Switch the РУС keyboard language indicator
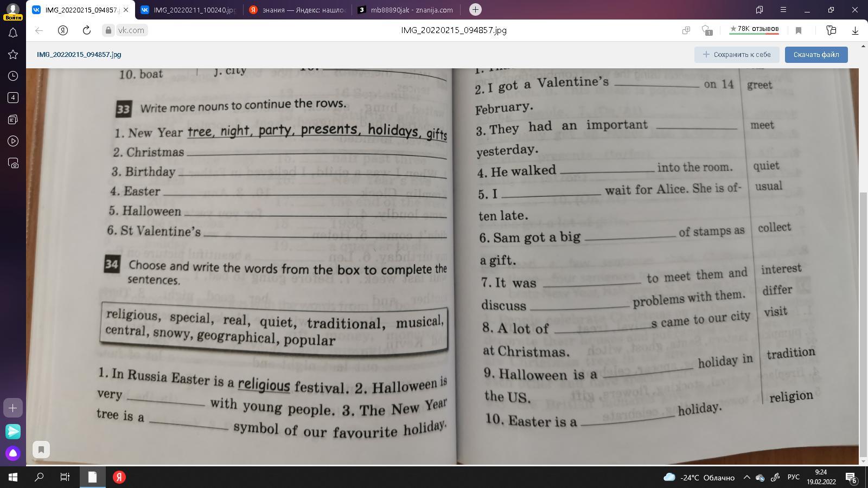This screenshot has height=488, width=868. (x=793, y=477)
